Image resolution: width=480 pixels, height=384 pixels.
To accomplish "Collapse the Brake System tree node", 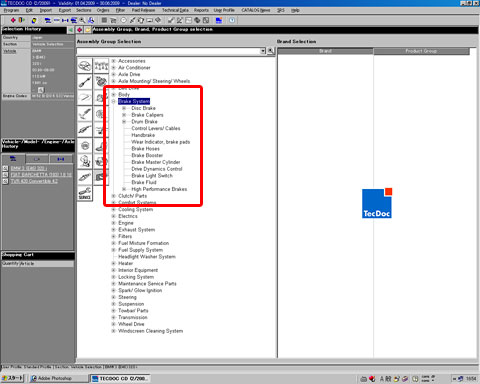I will [114, 101].
